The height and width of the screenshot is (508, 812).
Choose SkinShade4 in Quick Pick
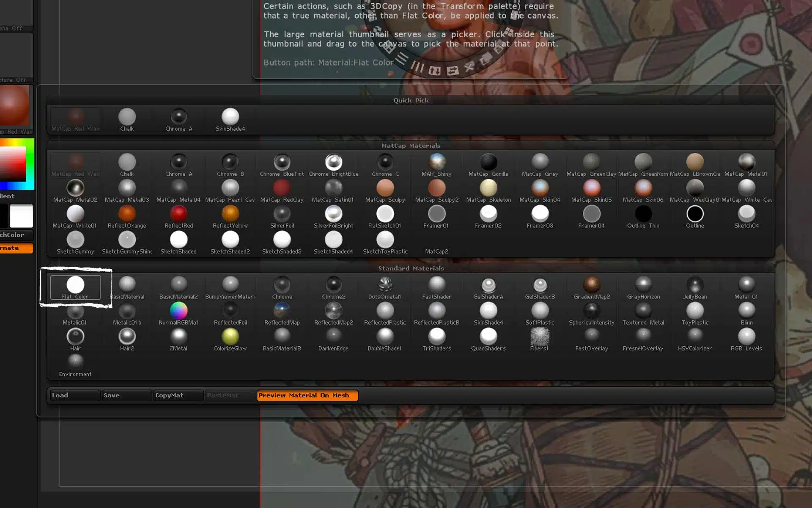(x=230, y=117)
